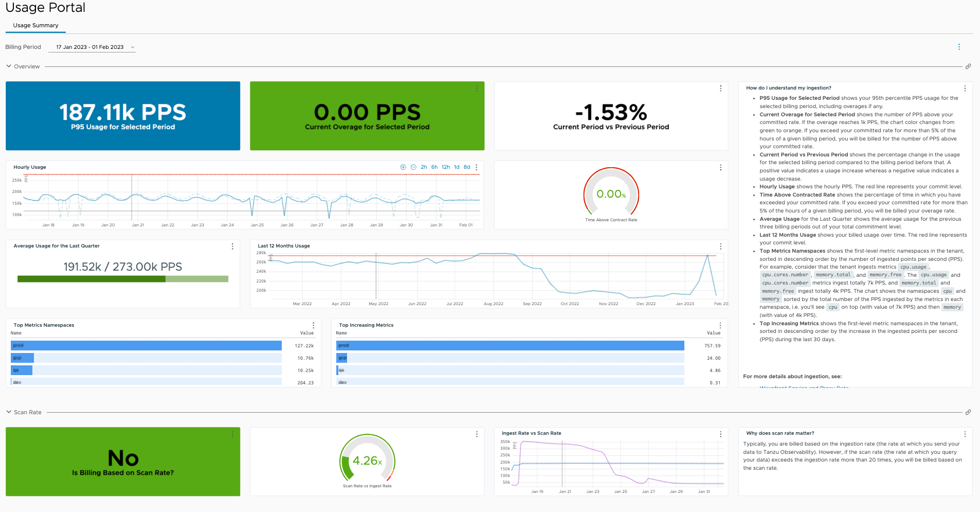
Task: Click the Last 12 Months Usage chart title
Action: click(x=284, y=246)
